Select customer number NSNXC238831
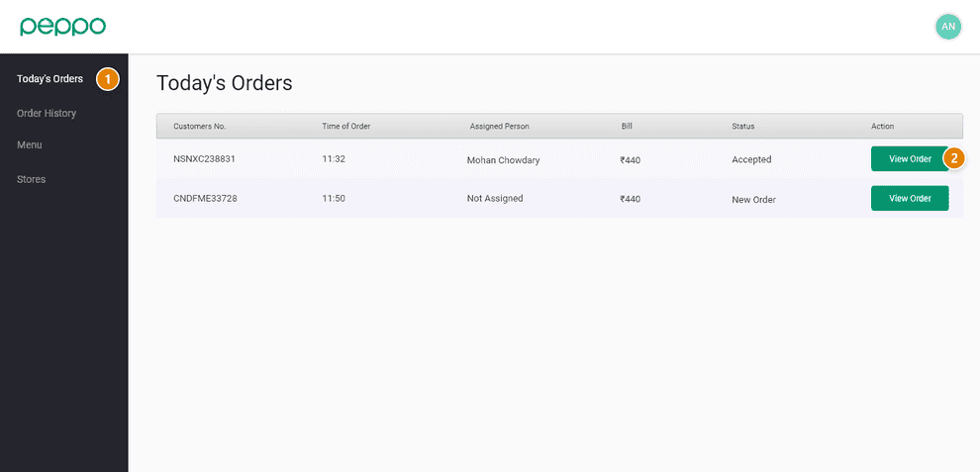The height and width of the screenshot is (472, 980). point(204,158)
